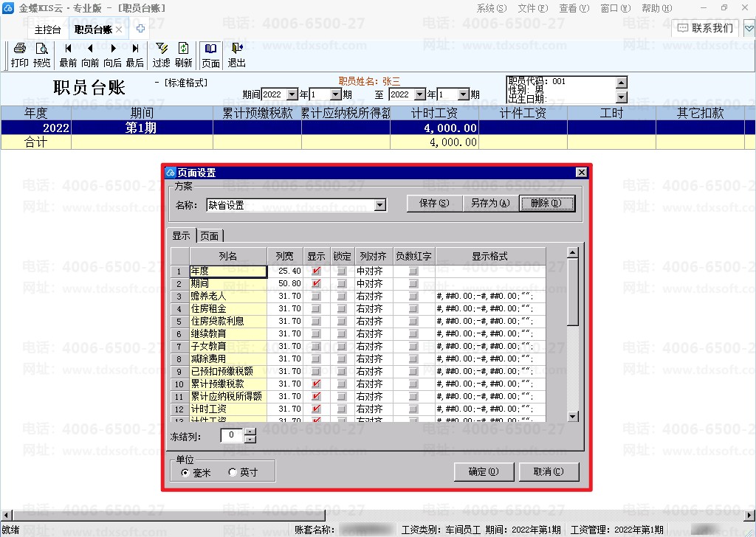
Task: Open the 预览 preview toolbar icon
Action: click(x=42, y=55)
